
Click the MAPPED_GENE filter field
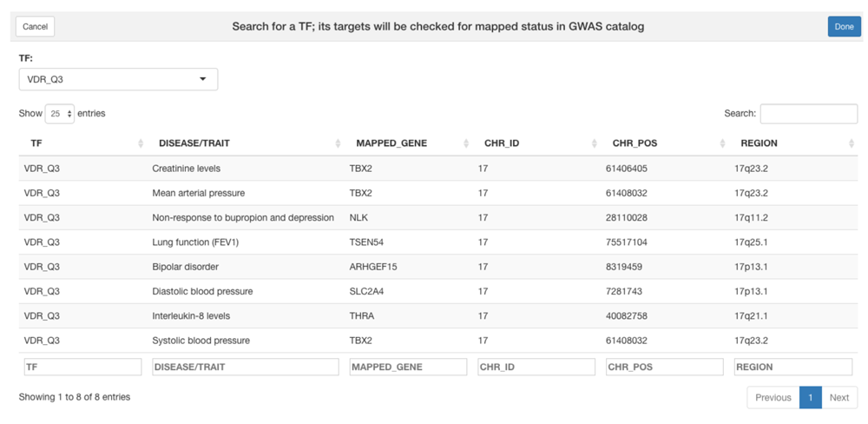[408, 367]
